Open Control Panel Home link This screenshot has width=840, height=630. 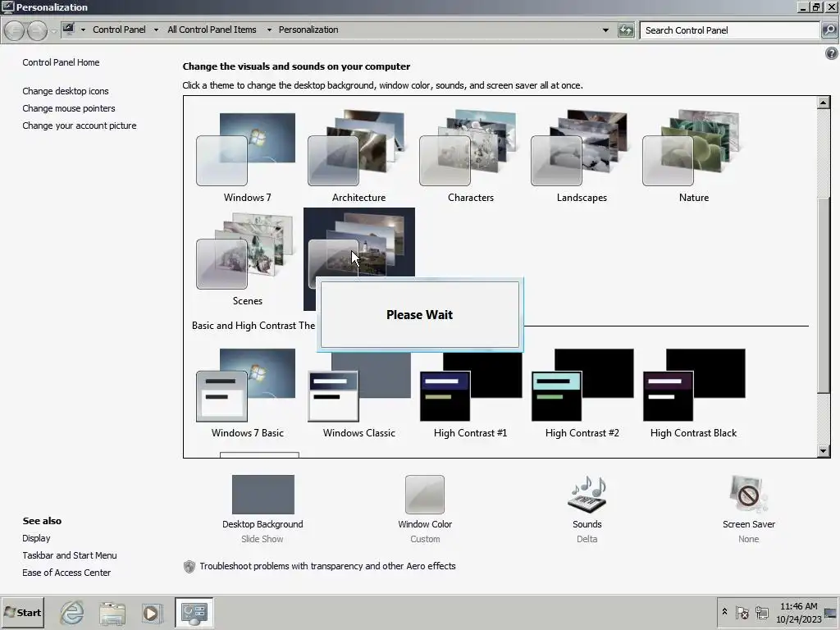pos(61,62)
